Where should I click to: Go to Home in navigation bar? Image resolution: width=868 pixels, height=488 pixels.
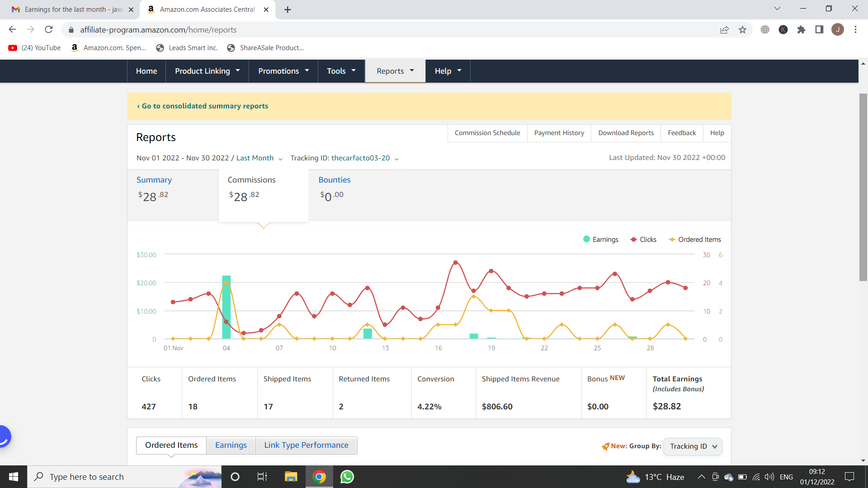pyautogui.click(x=146, y=71)
